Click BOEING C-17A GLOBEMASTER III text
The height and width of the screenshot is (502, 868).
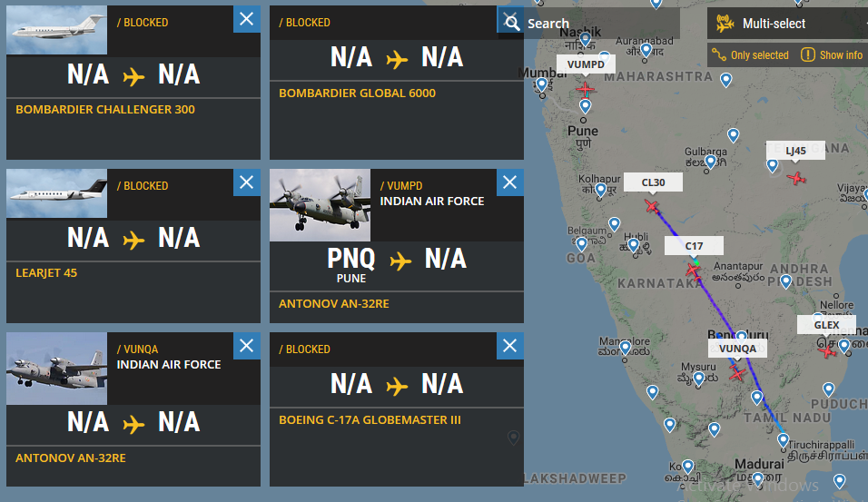click(x=370, y=419)
